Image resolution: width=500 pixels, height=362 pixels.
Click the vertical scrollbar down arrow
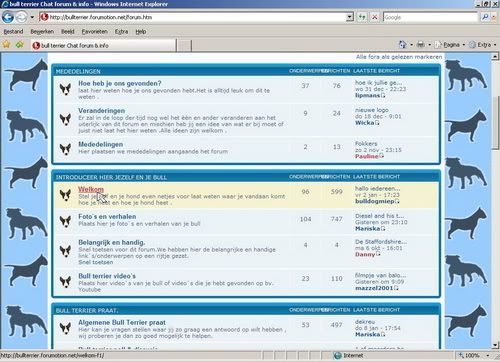click(x=495, y=345)
